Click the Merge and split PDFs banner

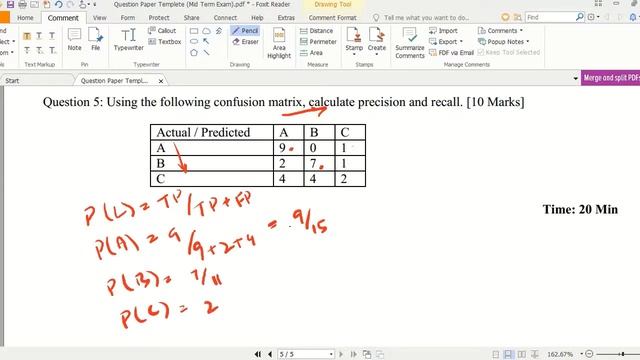(x=611, y=78)
